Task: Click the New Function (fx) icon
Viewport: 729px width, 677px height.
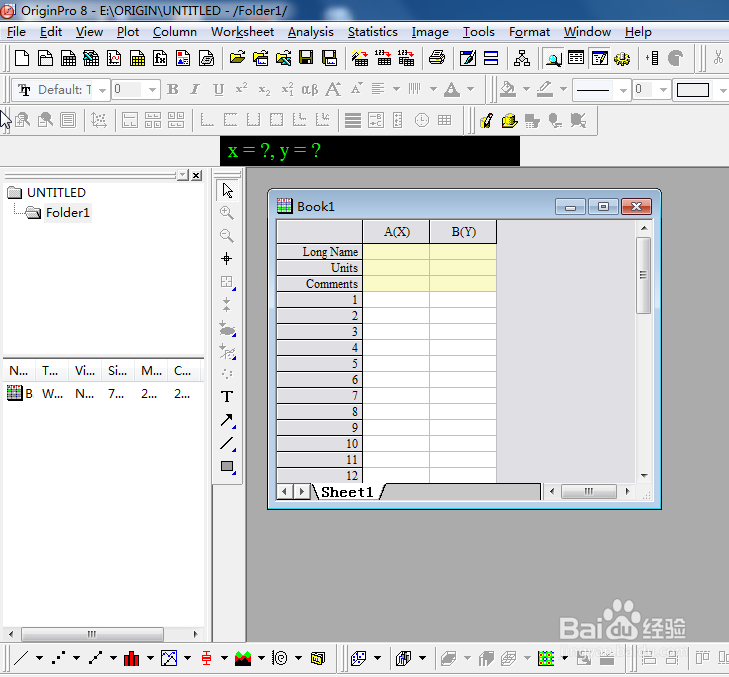Action: tap(160, 58)
